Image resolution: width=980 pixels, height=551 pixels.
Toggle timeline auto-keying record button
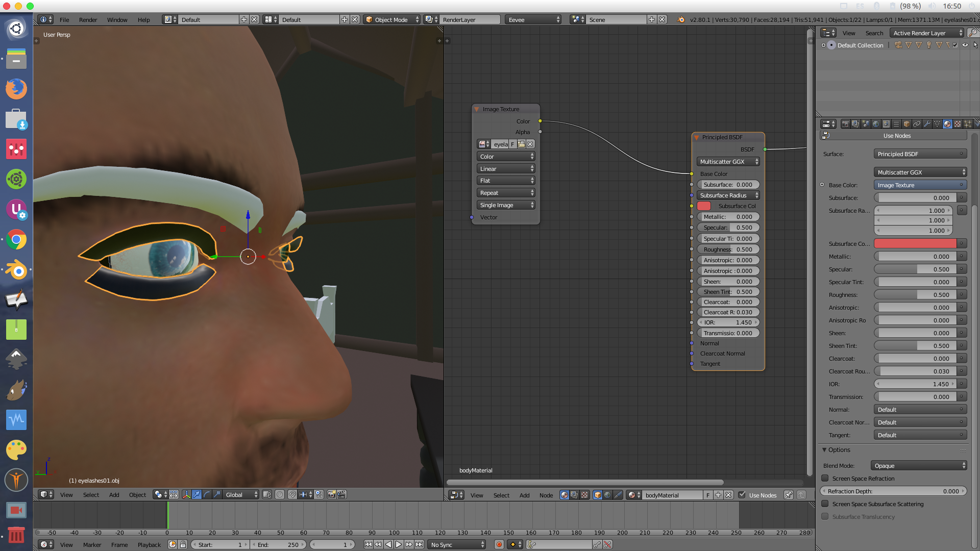point(499,545)
